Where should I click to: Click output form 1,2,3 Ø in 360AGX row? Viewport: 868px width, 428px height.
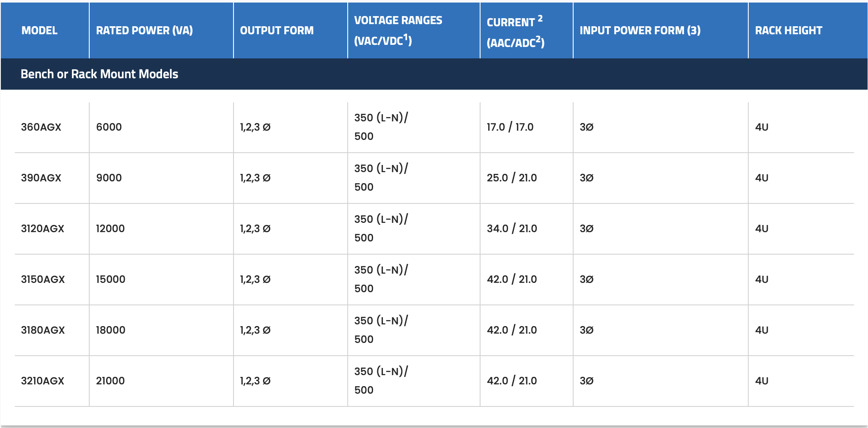point(255,127)
